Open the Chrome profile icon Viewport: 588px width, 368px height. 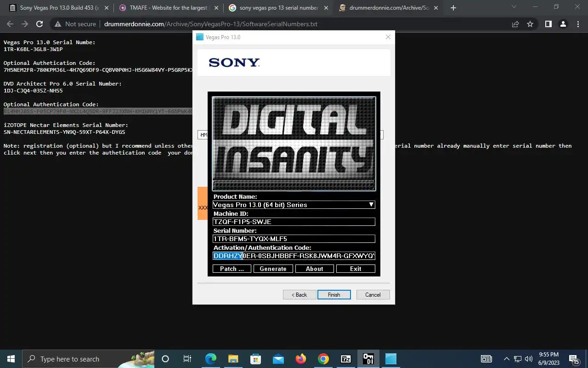[x=563, y=24]
